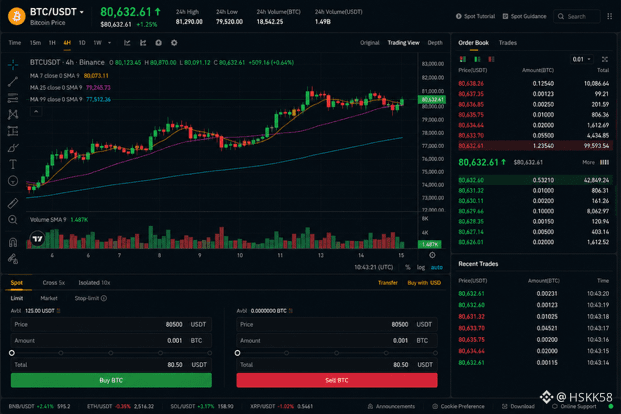Image resolution: width=621 pixels, height=414 pixels.
Task: Select the Stop-limit order type
Action: [90, 298]
